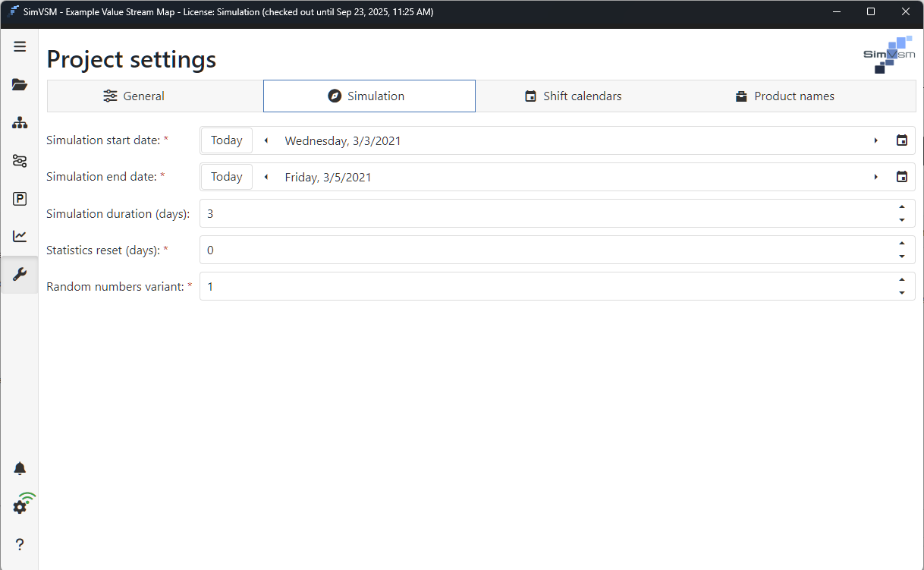Image resolution: width=924 pixels, height=570 pixels.
Task: Open the gear settings icon with wifi badge
Action: [x=20, y=506]
